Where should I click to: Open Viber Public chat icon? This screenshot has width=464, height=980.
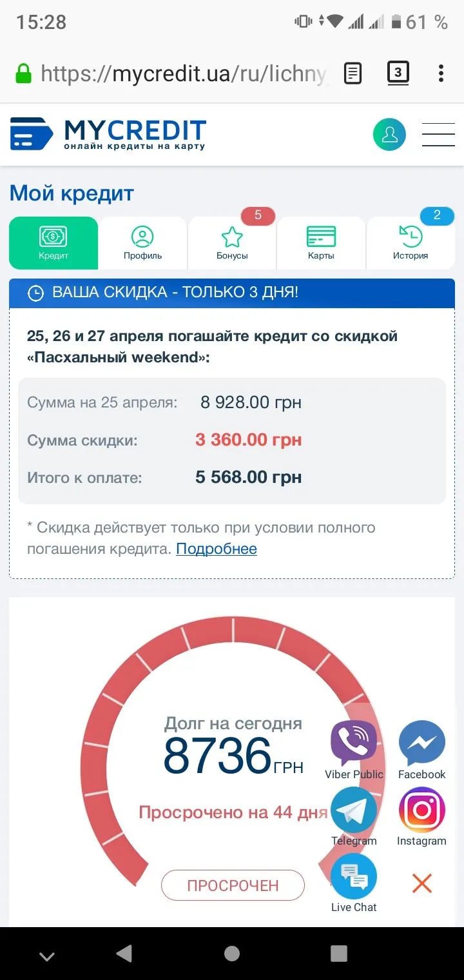tap(354, 743)
